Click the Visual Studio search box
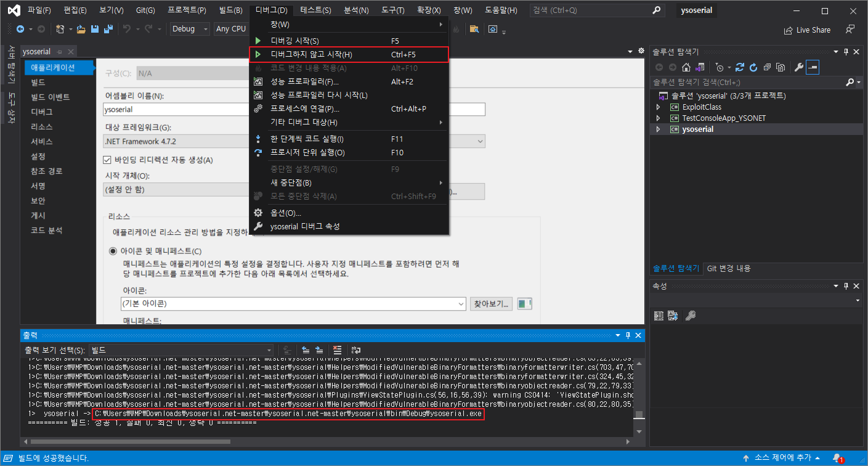 pos(598,10)
